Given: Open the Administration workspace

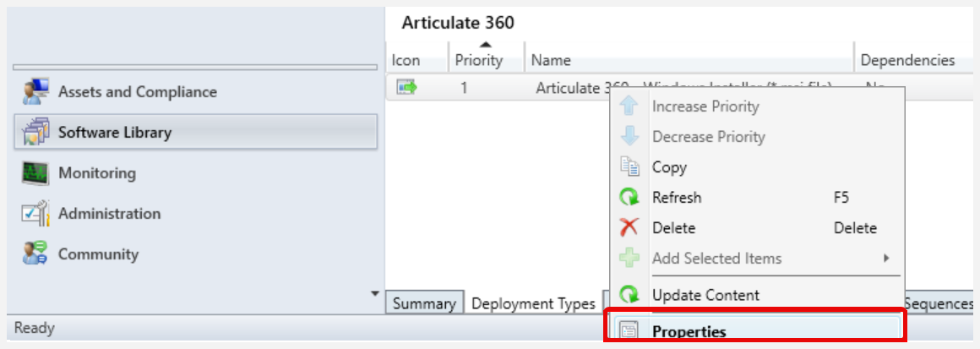Looking at the screenshot, I should click(x=195, y=213).
